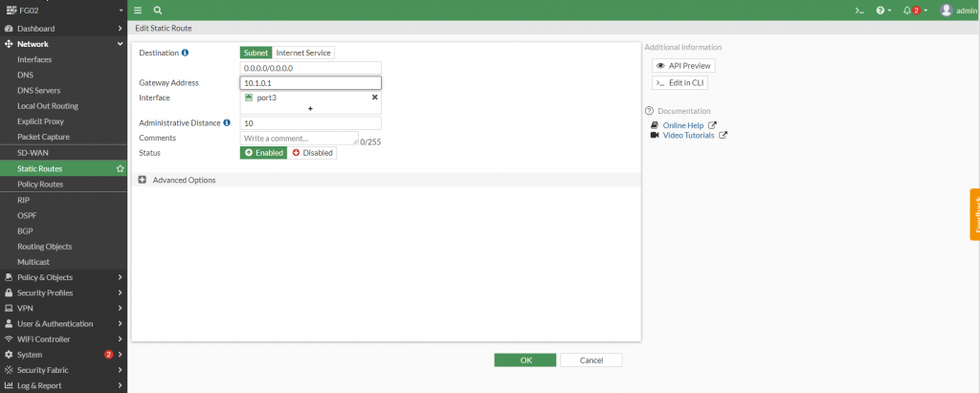The image size is (980, 393).
Task: Click the Gateway Address input field
Action: coord(310,83)
